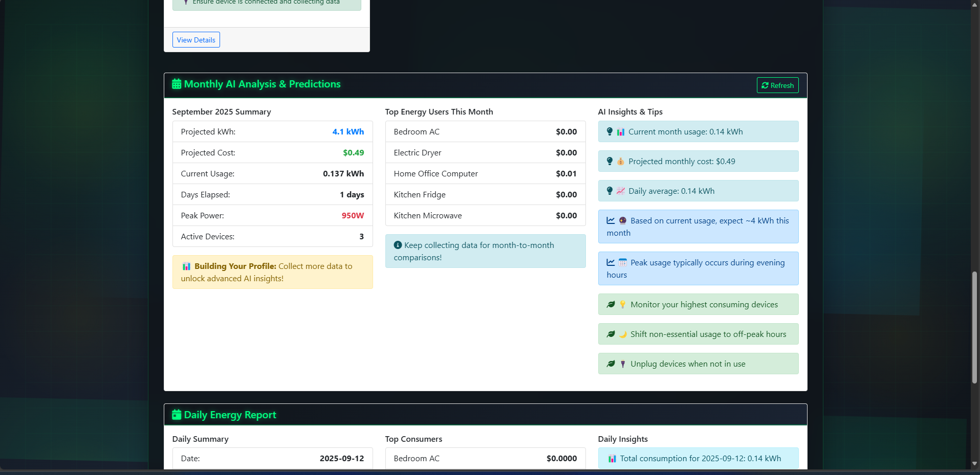Click the AI Insights & Tips heading
Screen dimensions: 980x475
coord(630,111)
